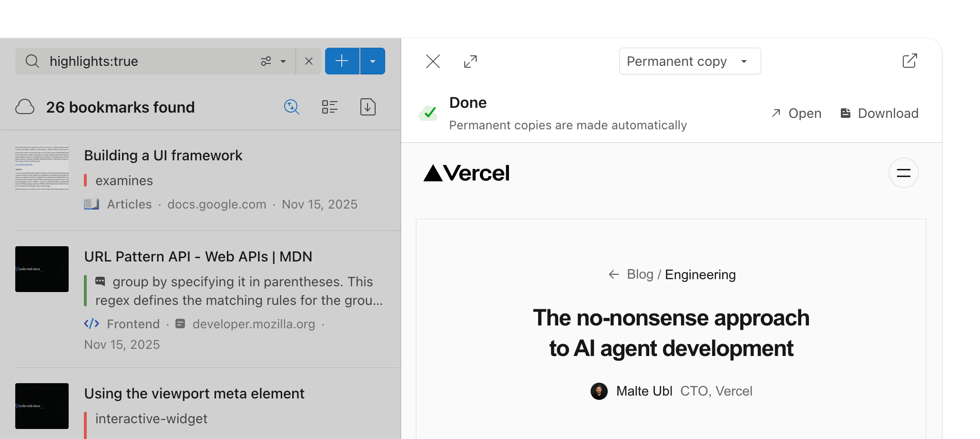
Task: Clear the highlights:true search
Action: click(309, 61)
